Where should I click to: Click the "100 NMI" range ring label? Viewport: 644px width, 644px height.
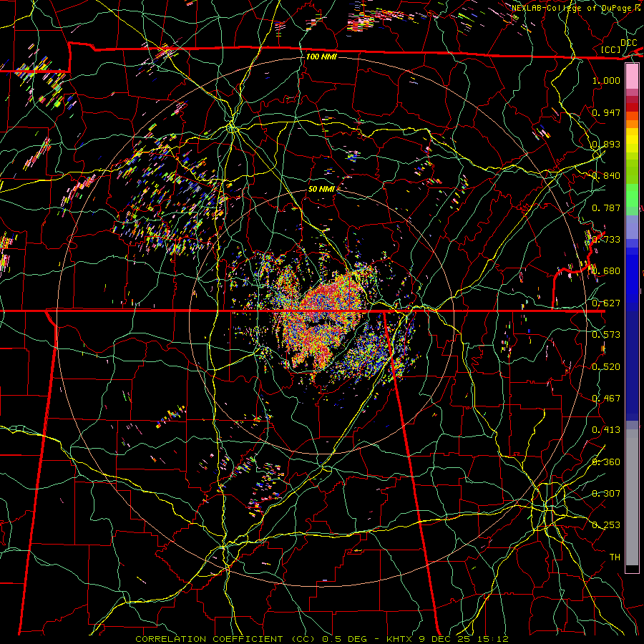[321, 57]
